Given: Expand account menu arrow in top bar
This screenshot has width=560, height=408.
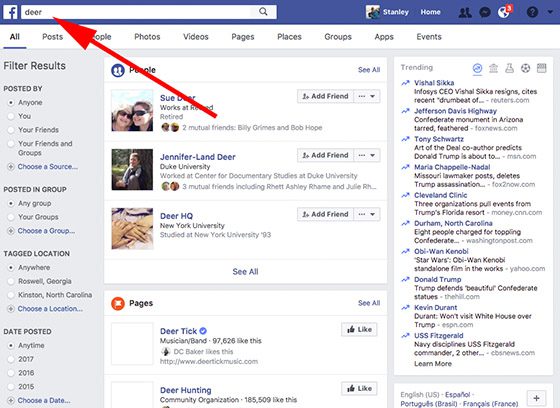Looking at the screenshot, I should point(550,12).
